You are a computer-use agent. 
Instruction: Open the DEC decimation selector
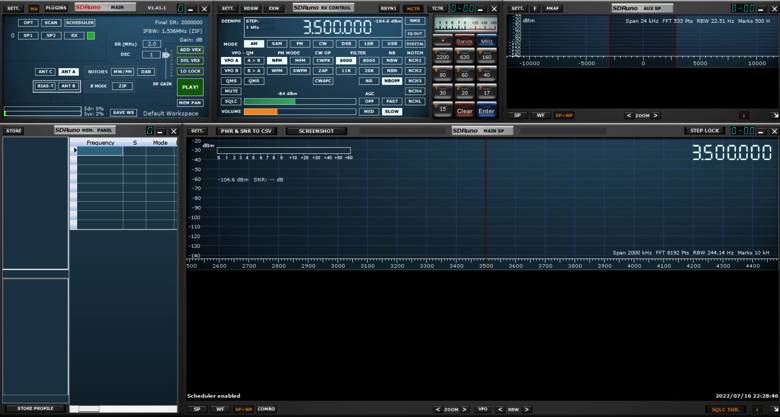[x=151, y=54]
